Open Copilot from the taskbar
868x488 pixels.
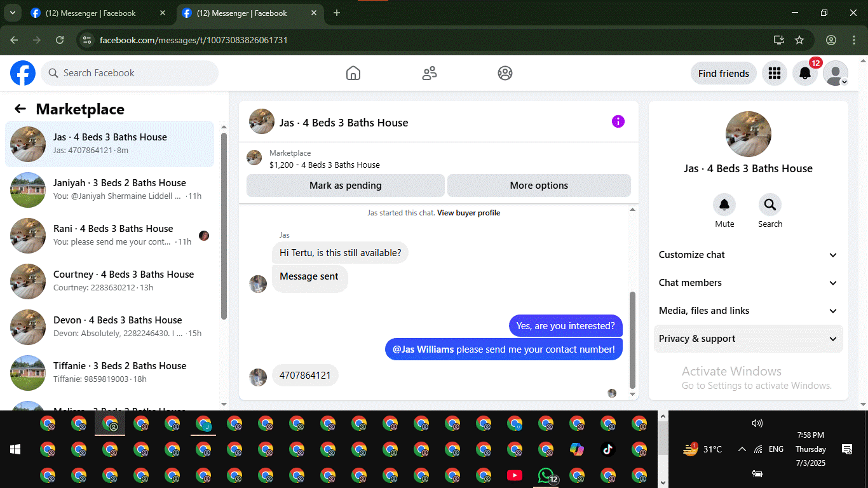click(x=577, y=449)
